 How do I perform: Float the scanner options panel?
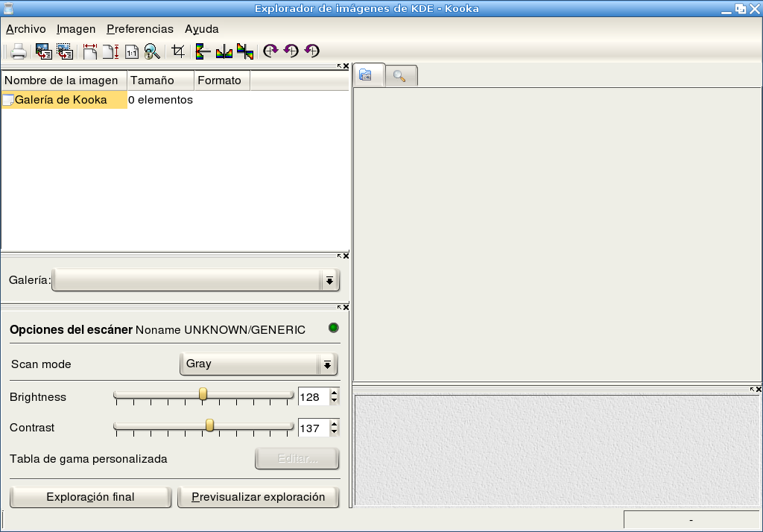[340, 308]
